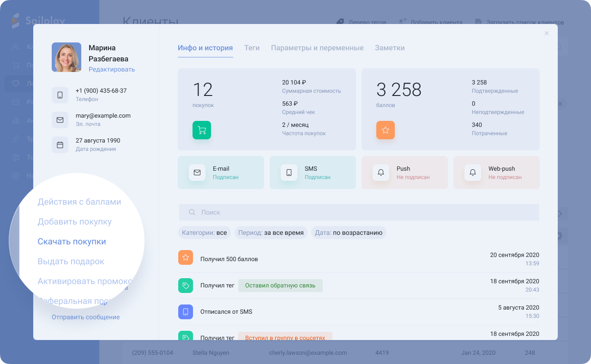The width and height of the screenshot is (591, 364).
Task: Select Действия с баллами action
Action: tap(79, 202)
